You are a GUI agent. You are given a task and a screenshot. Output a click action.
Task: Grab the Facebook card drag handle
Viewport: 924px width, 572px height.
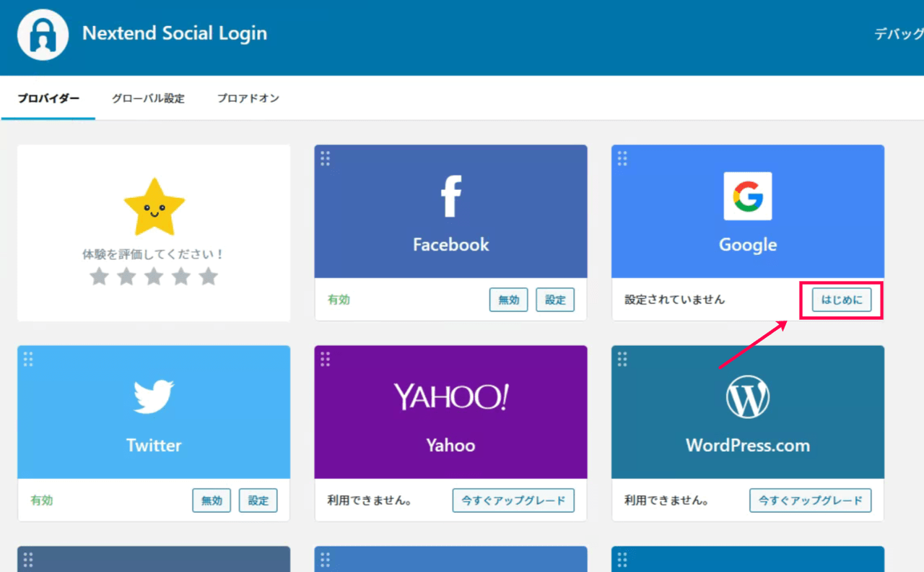(326, 158)
